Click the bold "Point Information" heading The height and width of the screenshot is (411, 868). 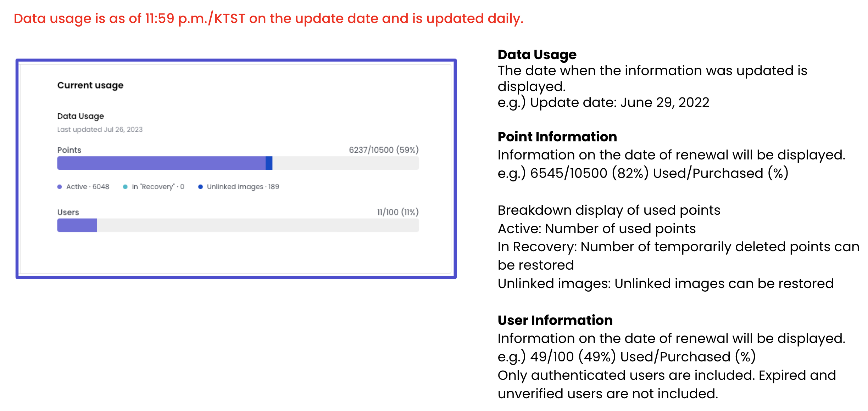(557, 137)
